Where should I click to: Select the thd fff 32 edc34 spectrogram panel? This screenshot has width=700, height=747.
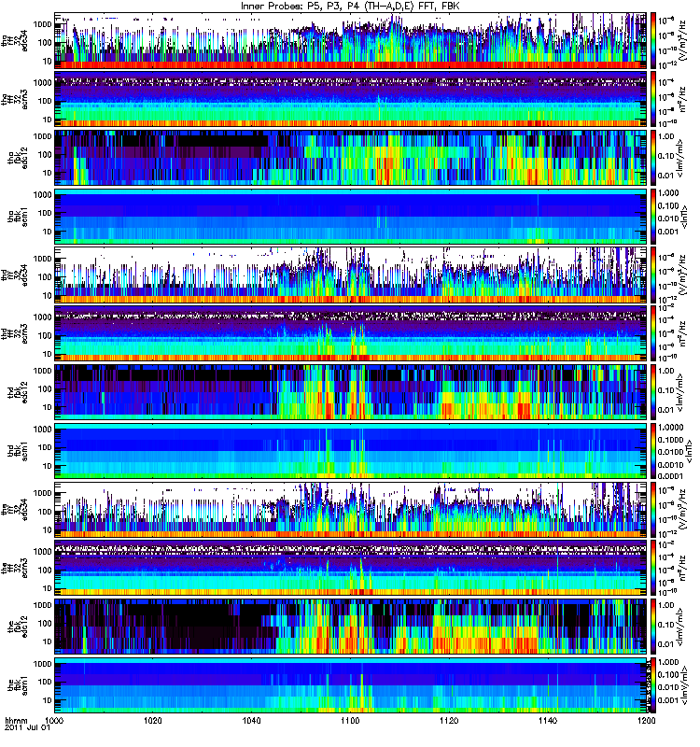(351, 275)
